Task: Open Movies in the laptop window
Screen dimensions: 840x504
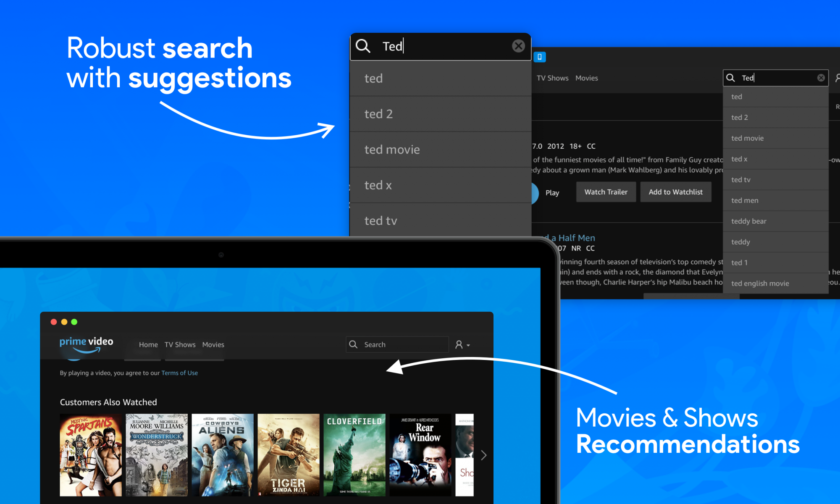Action: point(213,344)
